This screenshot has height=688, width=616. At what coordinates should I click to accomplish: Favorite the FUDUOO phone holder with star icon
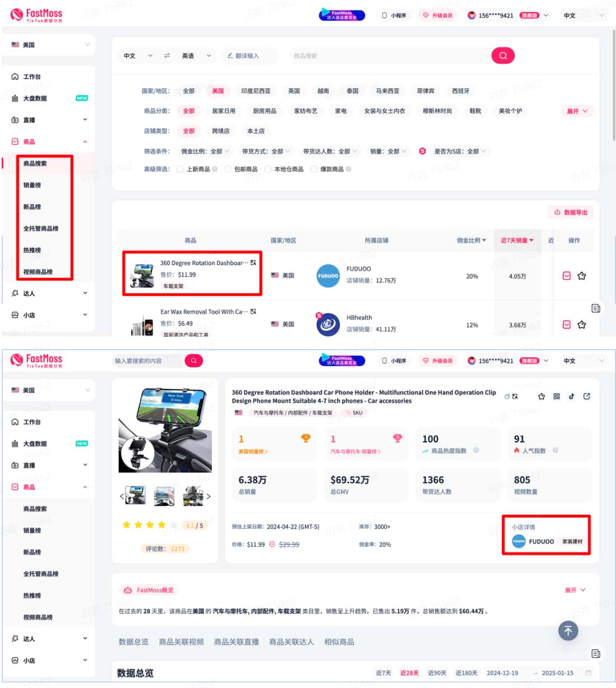point(582,276)
